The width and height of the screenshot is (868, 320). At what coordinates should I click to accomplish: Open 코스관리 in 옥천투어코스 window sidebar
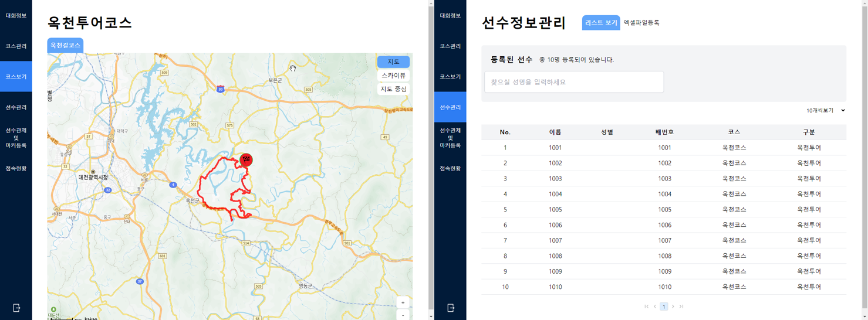[16, 46]
